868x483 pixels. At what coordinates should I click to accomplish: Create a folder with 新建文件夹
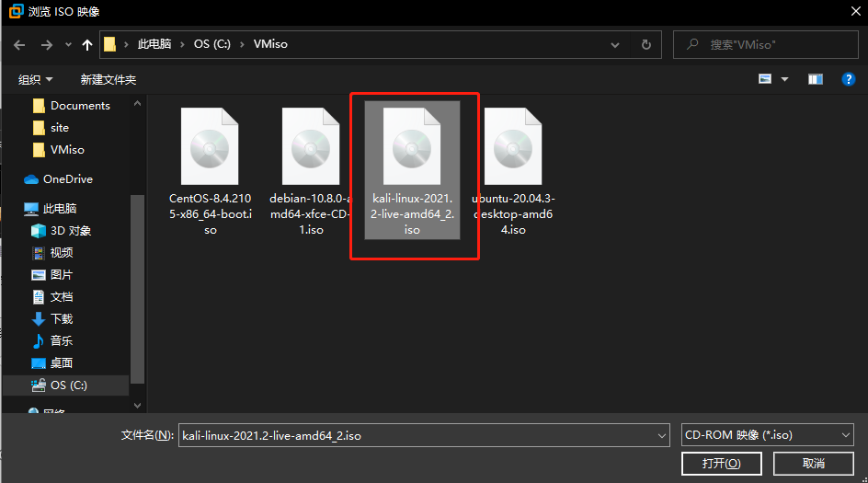click(108, 80)
